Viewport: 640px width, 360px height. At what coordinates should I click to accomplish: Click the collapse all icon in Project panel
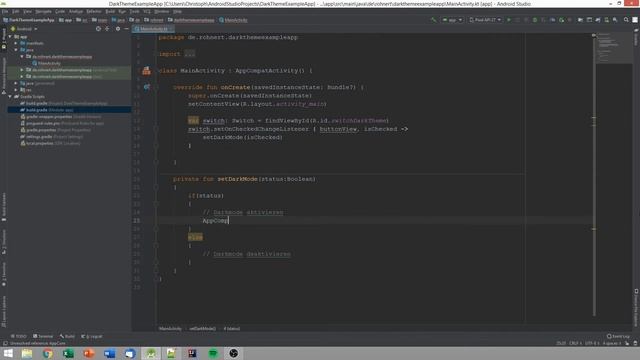point(107,29)
